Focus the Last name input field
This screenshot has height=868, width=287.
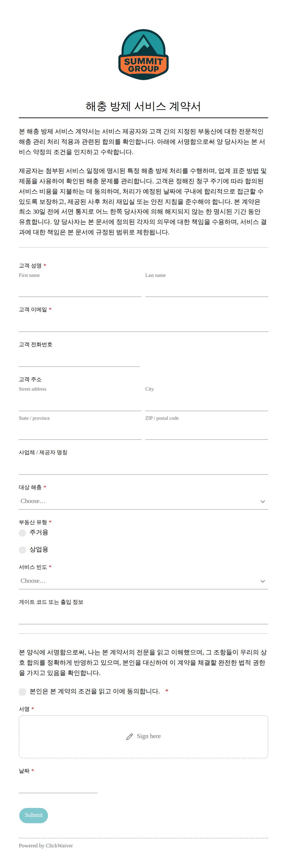pos(207,289)
